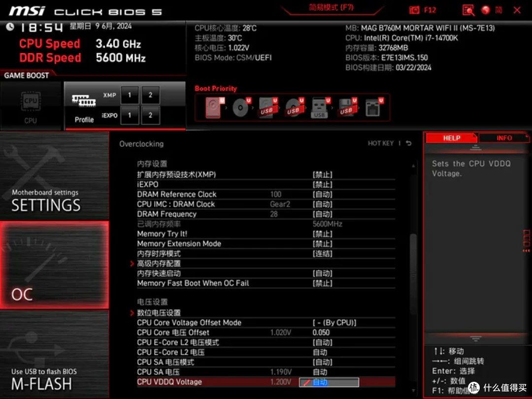Open the SETTINGS motherboard section
This screenshot has width=532, height=399.
pyautogui.click(x=54, y=176)
